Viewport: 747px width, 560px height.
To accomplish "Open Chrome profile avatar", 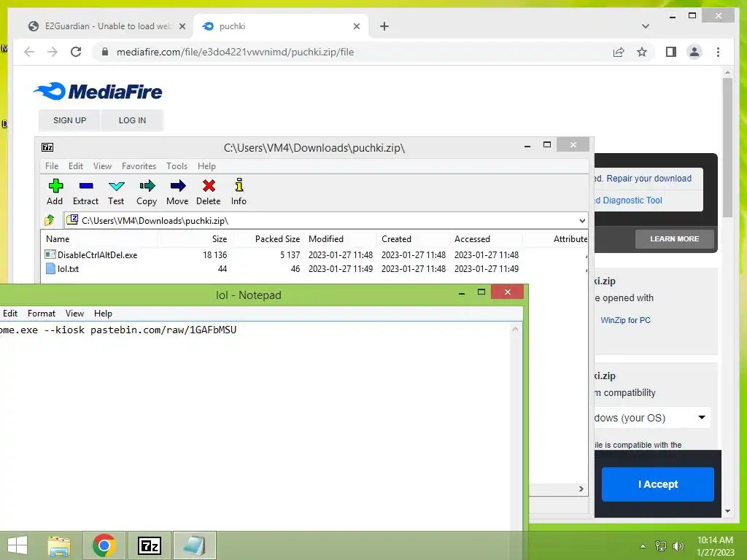I will pyautogui.click(x=694, y=52).
